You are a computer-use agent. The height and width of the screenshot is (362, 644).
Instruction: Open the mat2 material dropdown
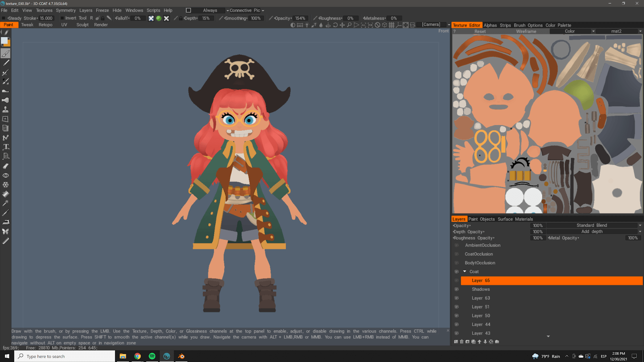619,31
